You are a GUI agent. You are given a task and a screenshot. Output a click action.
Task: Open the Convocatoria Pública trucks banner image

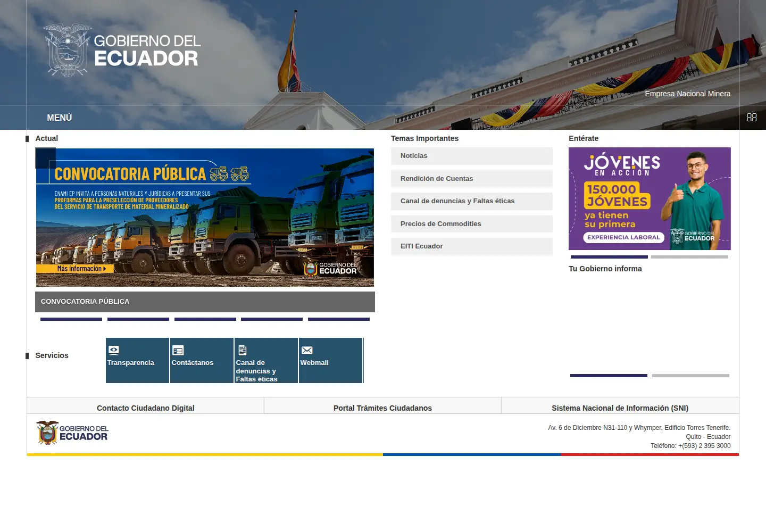click(x=205, y=218)
